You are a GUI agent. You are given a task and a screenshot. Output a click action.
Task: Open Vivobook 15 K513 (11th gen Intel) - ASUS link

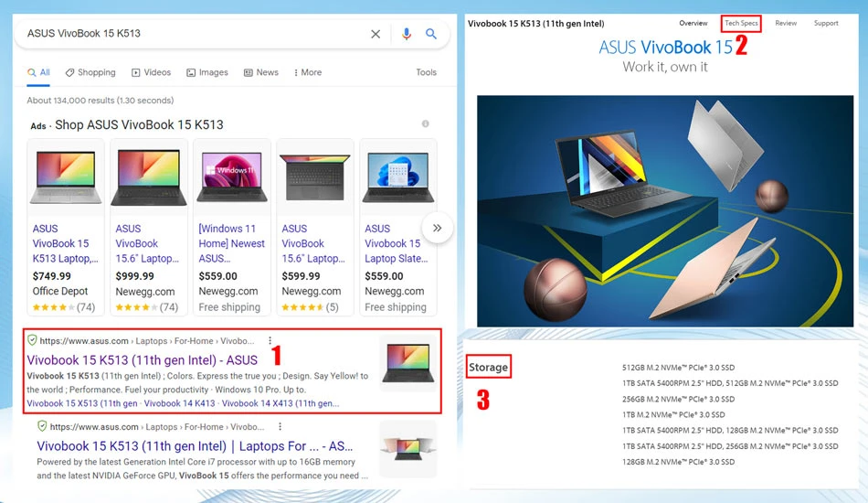click(143, 360)
